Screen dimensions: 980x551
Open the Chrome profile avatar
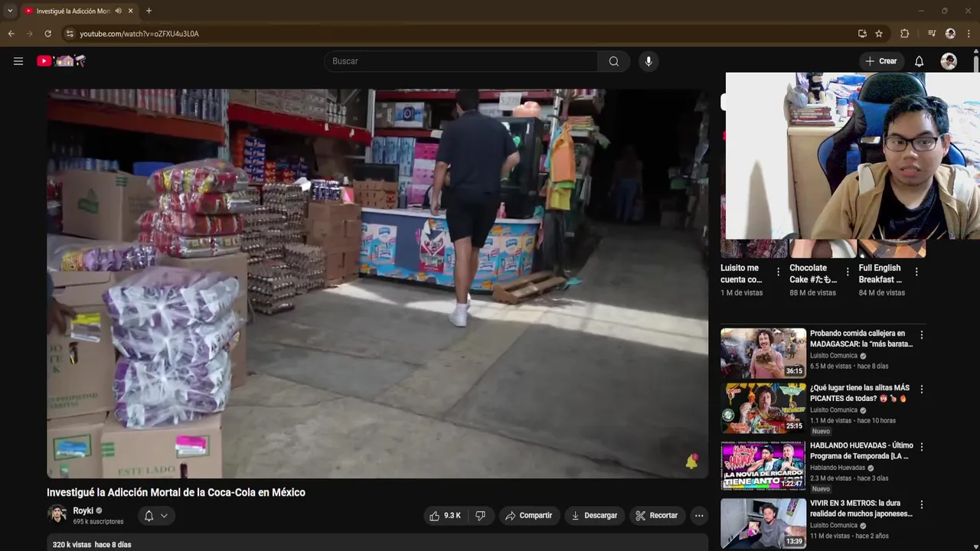950,34
